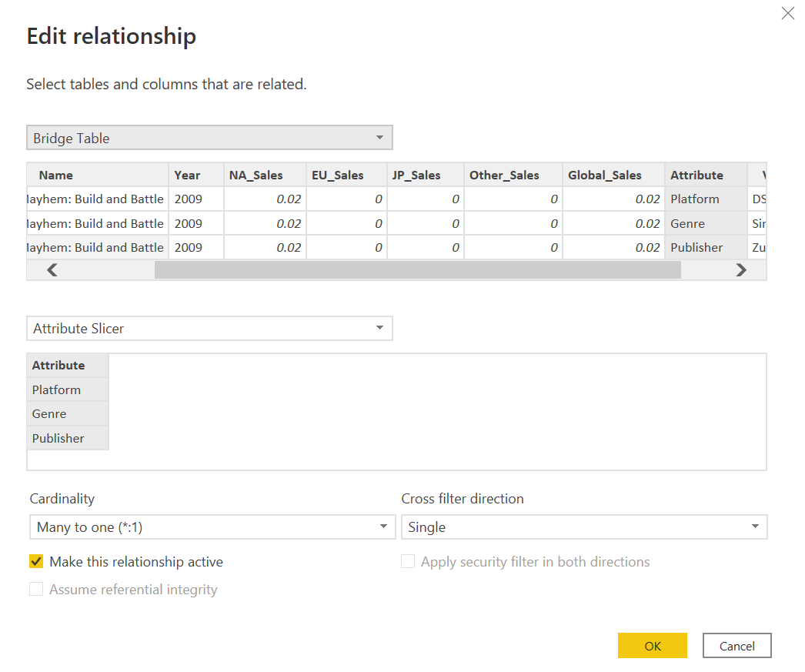Cancel the relationship edit

pyautogui.click(x=737, y=646)
